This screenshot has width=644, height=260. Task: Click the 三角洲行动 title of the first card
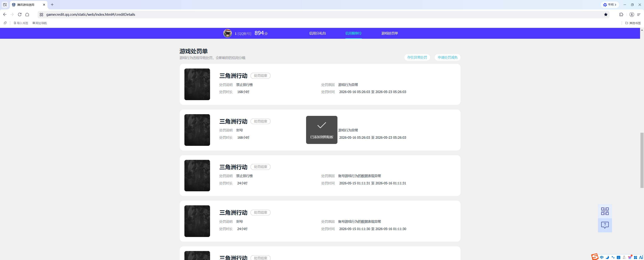click(x=233, y=76)
